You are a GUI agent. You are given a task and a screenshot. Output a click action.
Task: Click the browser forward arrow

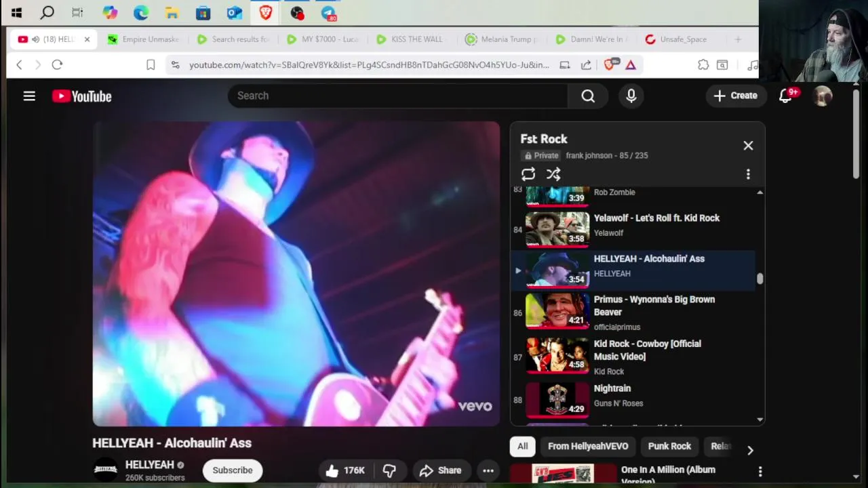click(x=37, y=64)
